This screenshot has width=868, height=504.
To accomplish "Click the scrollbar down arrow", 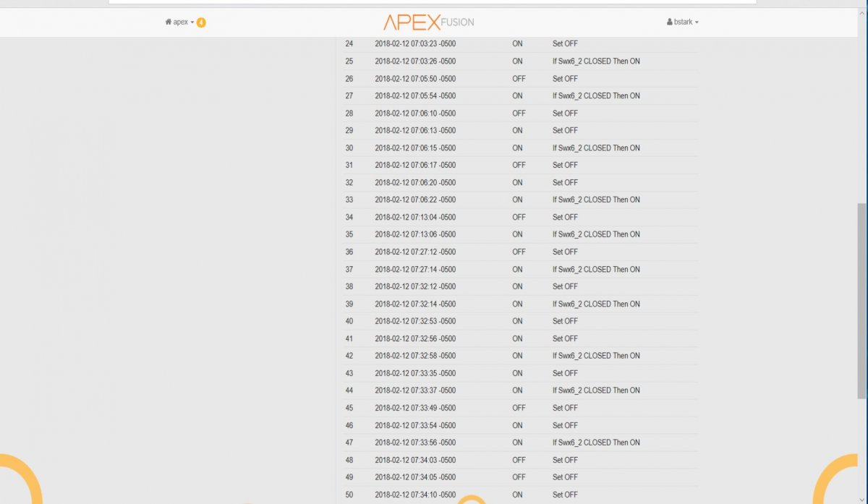I will [861, 499].
